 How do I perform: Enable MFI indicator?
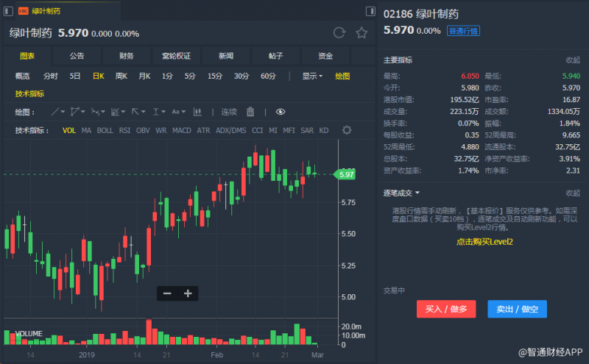tap(289, 131)
